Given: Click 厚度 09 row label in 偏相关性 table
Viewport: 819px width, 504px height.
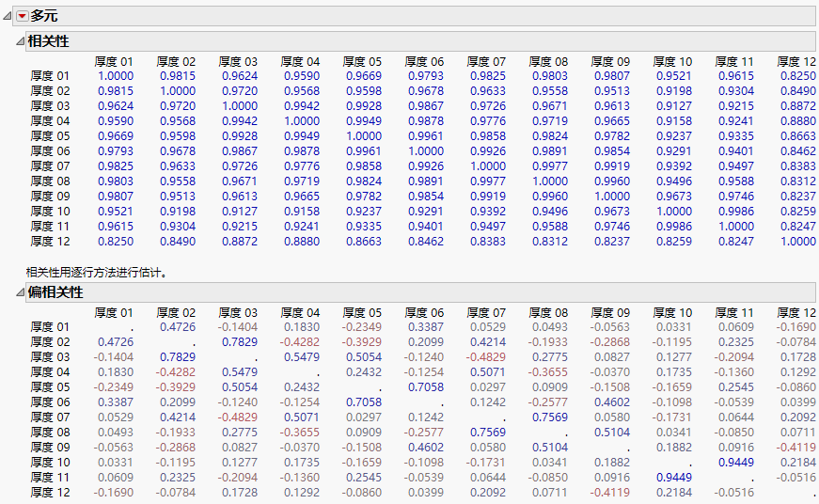Looking at the screenshot, I should [50, 447].
